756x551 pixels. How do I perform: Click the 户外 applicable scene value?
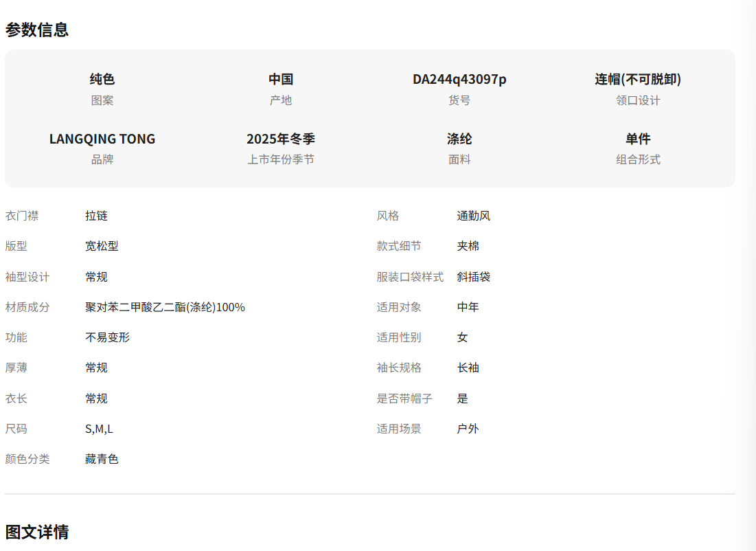pos(468,429)
